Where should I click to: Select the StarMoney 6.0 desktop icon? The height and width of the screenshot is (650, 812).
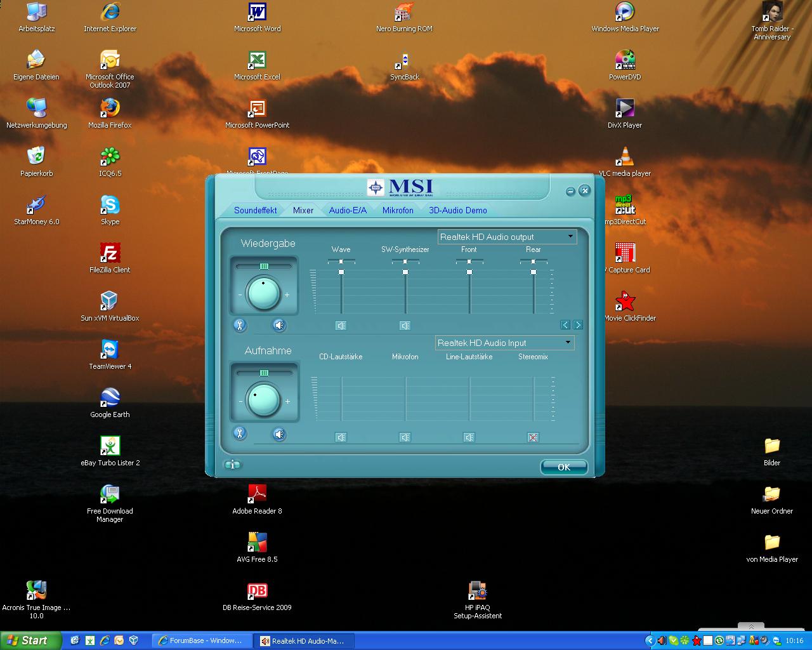37,211
